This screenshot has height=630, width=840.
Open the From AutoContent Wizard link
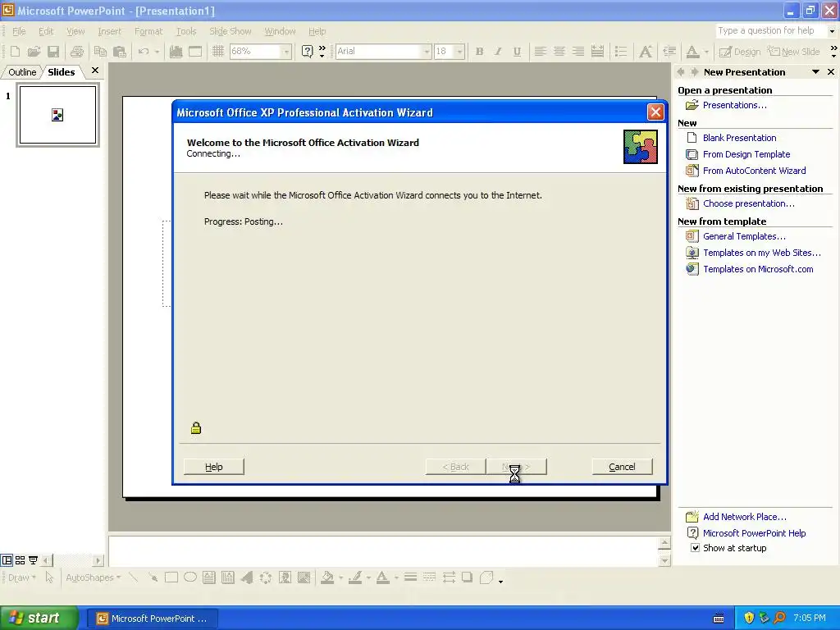coord(755,171)
